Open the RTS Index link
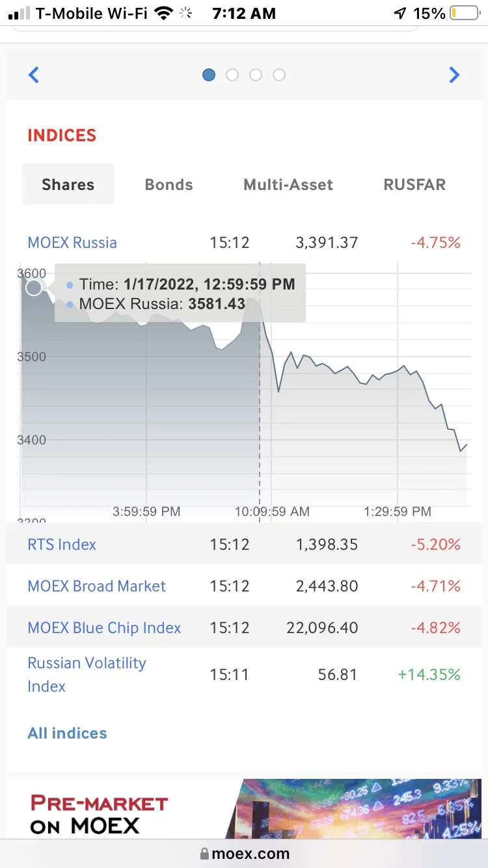 (x=62, y=545)
